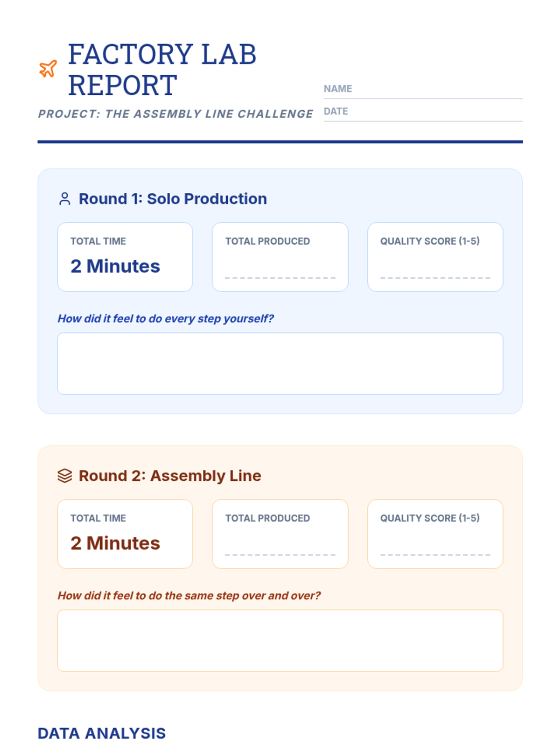Enter Round 2 Total Produced value
The height and width of the screenshot is (747, 560).
pos(280,546)
